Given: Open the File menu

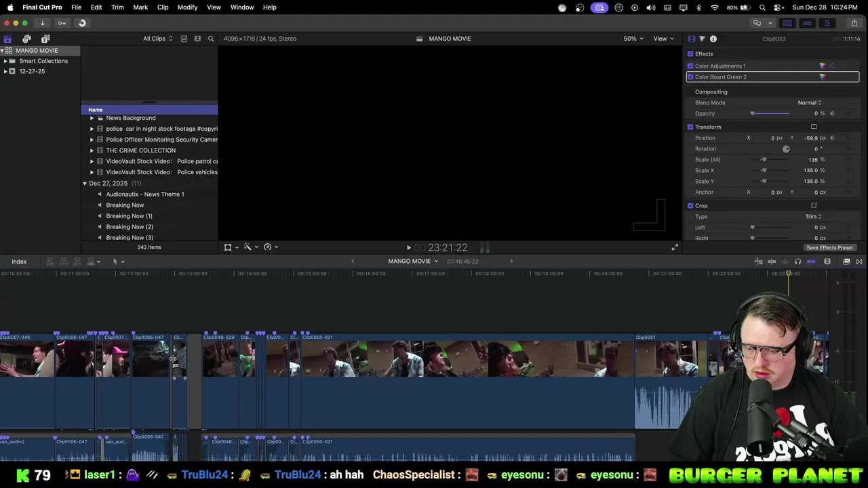Looking at the screenshot, I should (77, 7).
